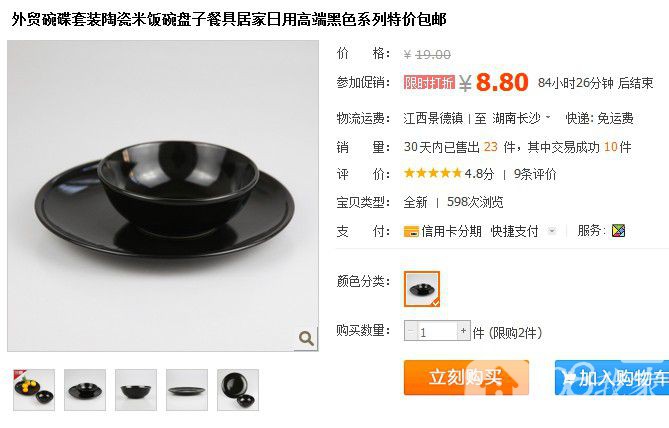
Task: Click the magnifier zoom icon on product image
Action: [306, 339]
